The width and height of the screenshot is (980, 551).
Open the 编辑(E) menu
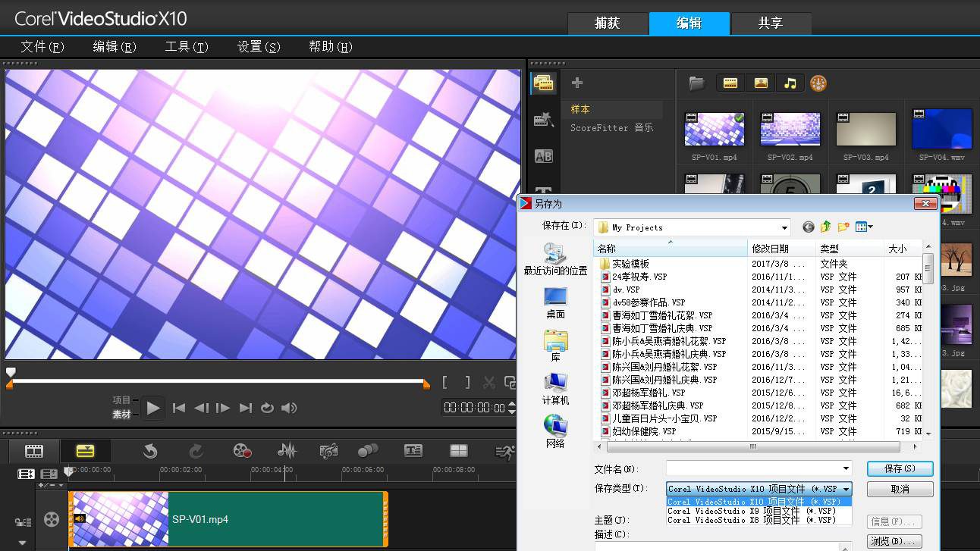[x=115, y=47]
